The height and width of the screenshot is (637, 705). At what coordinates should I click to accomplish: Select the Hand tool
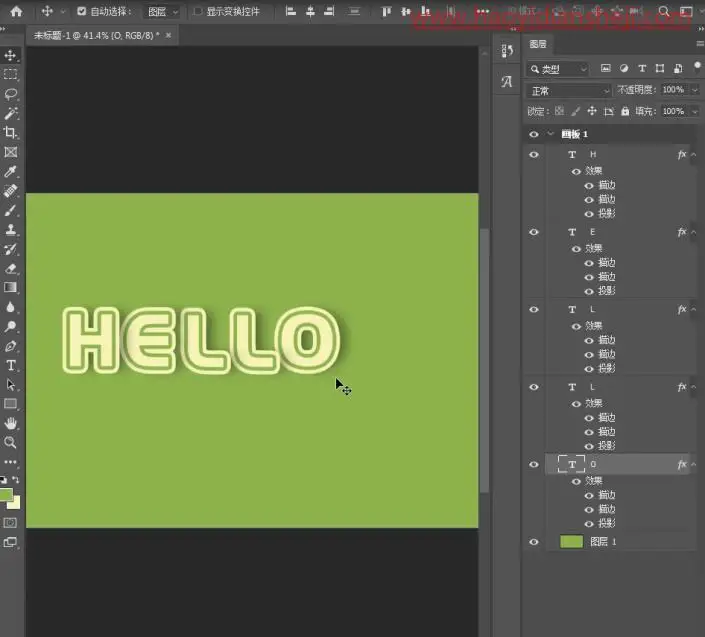click(x=10, y=423)
